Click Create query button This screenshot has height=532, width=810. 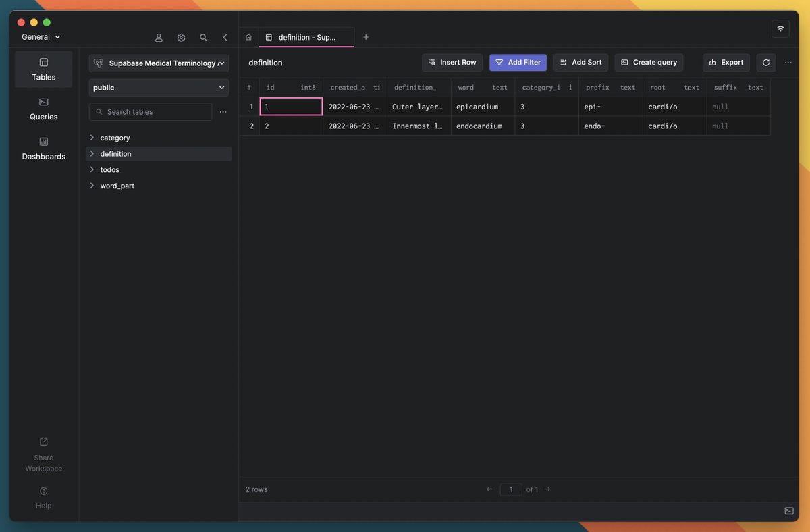tap(649, 63)
